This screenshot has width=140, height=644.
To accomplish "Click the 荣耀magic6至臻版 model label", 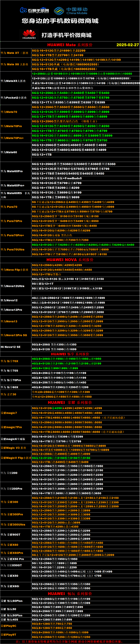I will tap(13, 439).
